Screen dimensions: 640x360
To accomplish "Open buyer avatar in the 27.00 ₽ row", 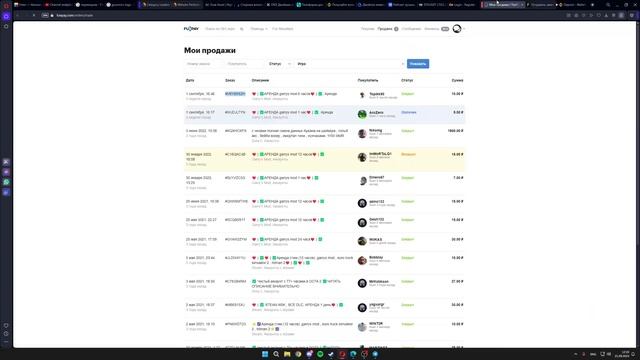I will click(x=362, y=284).
